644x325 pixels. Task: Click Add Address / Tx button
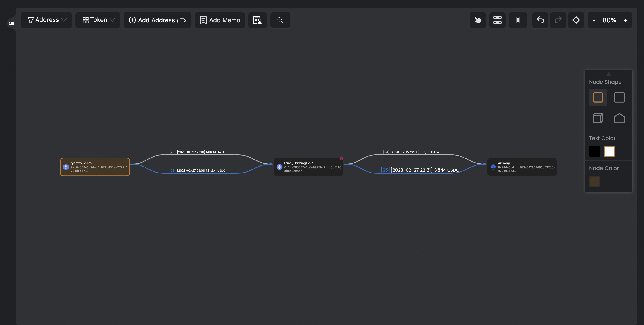click(x=157, y=20)
